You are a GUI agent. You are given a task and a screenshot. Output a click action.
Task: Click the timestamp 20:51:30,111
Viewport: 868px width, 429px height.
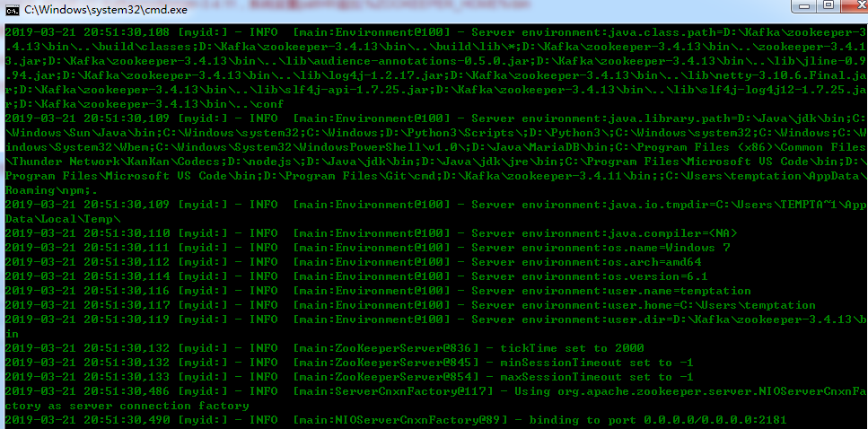coord(127,248)
